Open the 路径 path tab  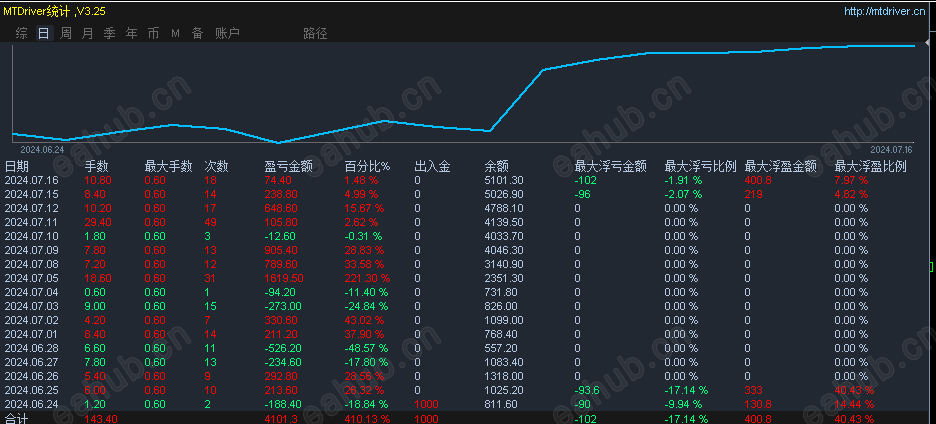(x=315, y=33)
